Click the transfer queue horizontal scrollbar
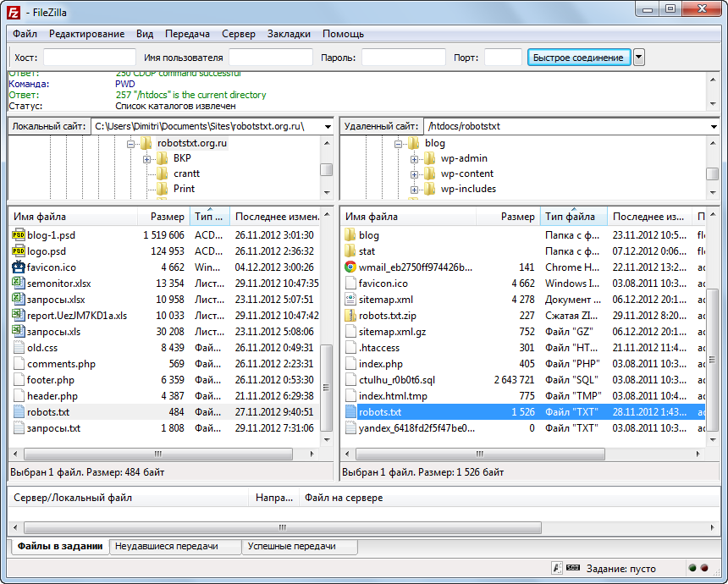This screenshot has height=584, width=728. coord(282,527)
